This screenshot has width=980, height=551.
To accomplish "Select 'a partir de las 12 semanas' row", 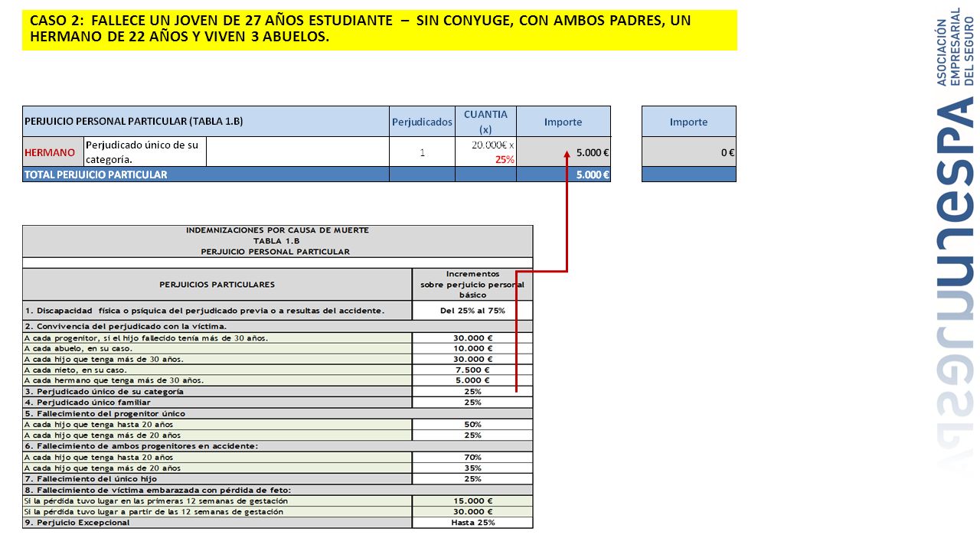I will coord(217,511).
